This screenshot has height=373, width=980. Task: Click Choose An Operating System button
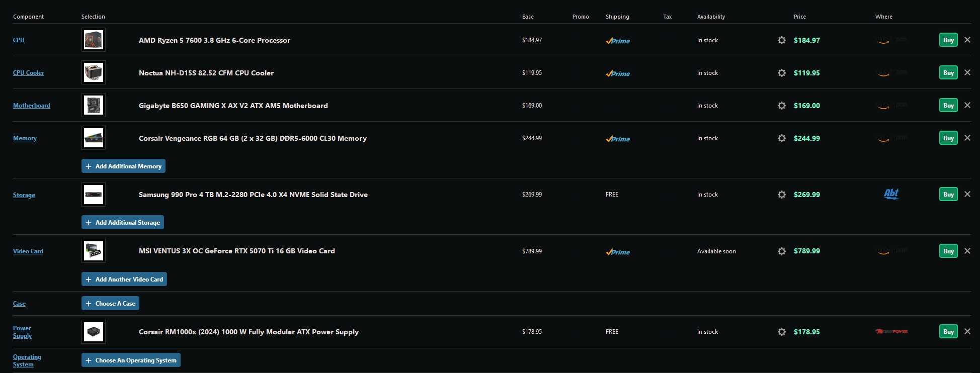tap(131, 360)
